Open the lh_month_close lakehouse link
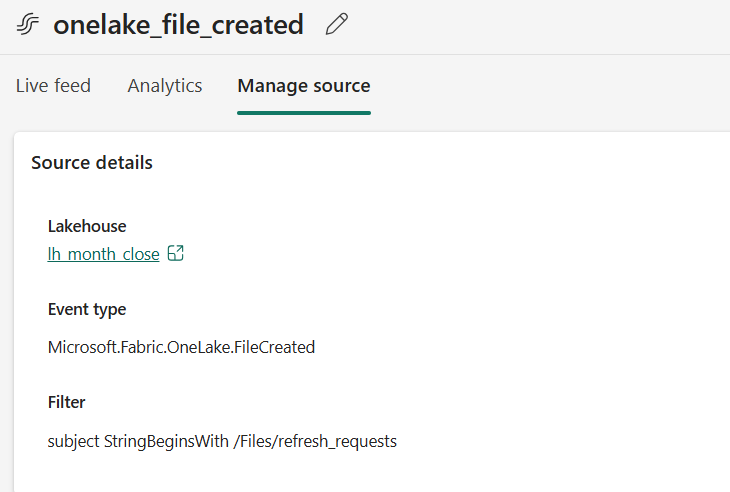The height and width of the screenshot is (492, 730). coord(103,254)
